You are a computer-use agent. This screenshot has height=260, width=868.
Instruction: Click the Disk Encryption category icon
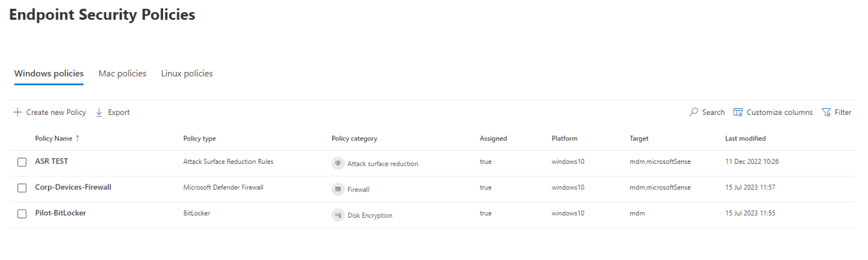click(x=338, y=215)
